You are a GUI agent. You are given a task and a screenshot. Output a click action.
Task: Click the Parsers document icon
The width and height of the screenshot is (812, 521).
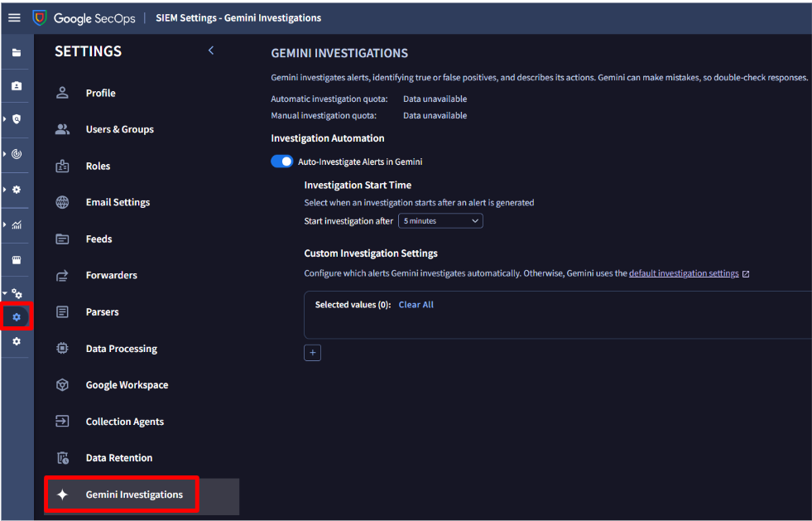pyautogui.click(x=62, y=311)
